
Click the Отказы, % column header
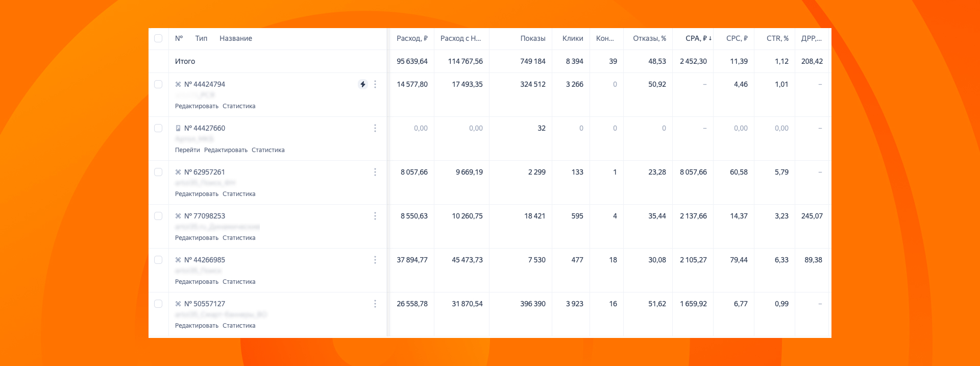[x=649, y=38]
